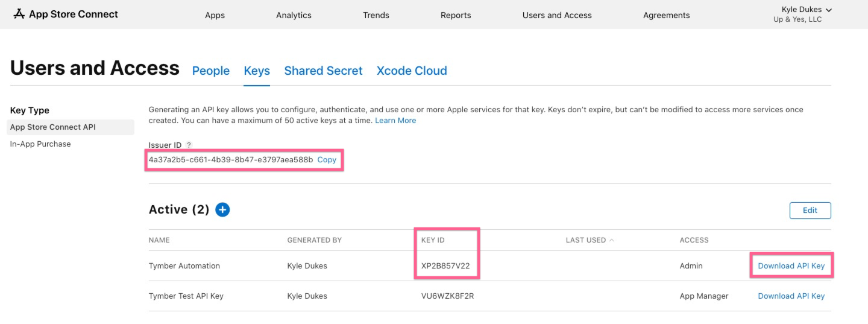The image size is (868, 324).
Task: Copy the Issuer ID
Action: (x=327, y=160)
